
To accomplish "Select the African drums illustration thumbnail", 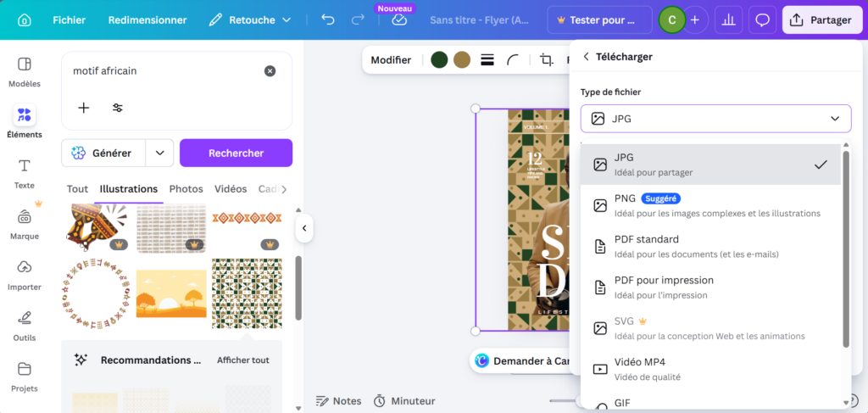I will click(97, 228).
